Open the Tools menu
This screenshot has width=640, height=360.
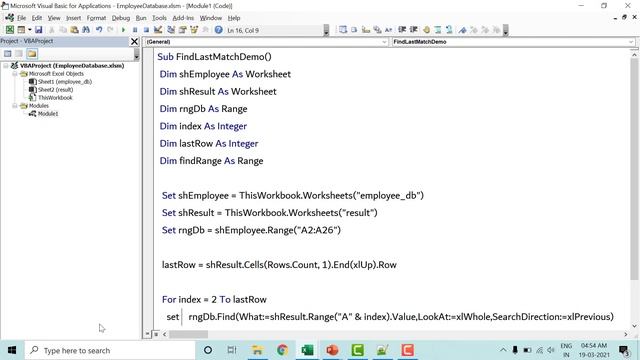[x=159, y=18]
